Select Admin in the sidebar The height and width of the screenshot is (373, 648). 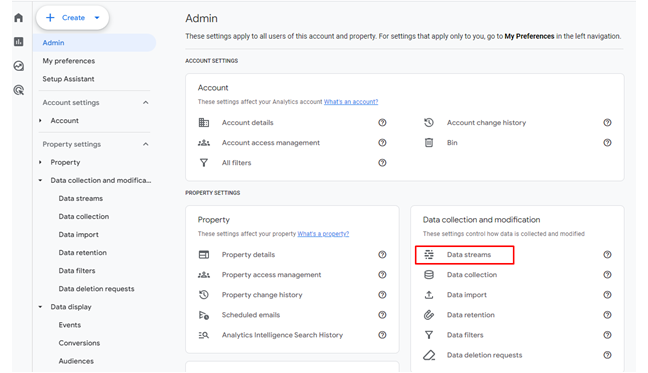tap(94, 43)
